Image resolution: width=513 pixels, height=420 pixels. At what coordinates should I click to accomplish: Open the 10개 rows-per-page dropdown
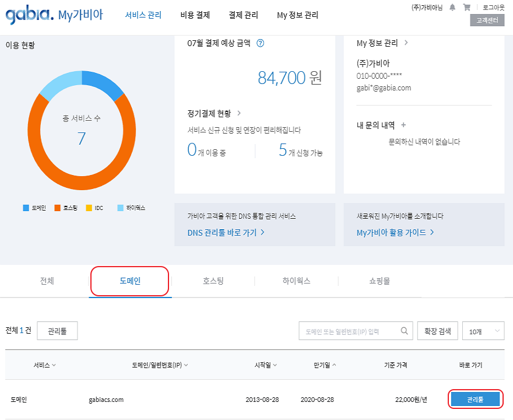coord(483,331)
